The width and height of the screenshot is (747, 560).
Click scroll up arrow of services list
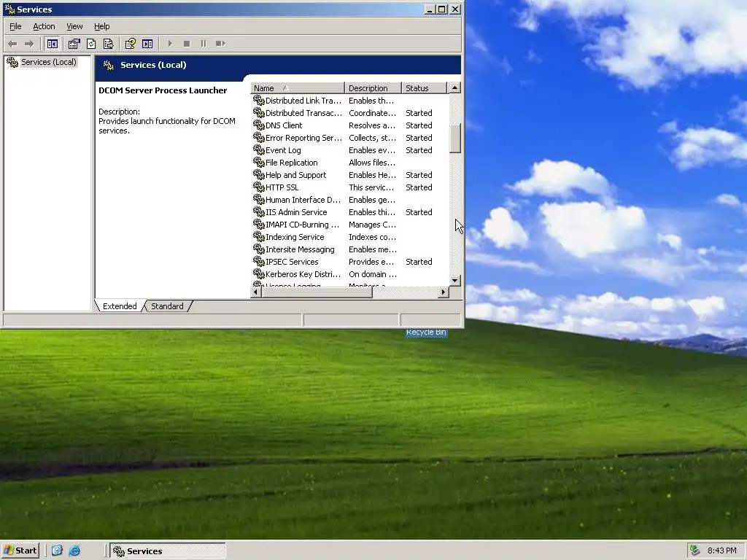coord(455,87)
